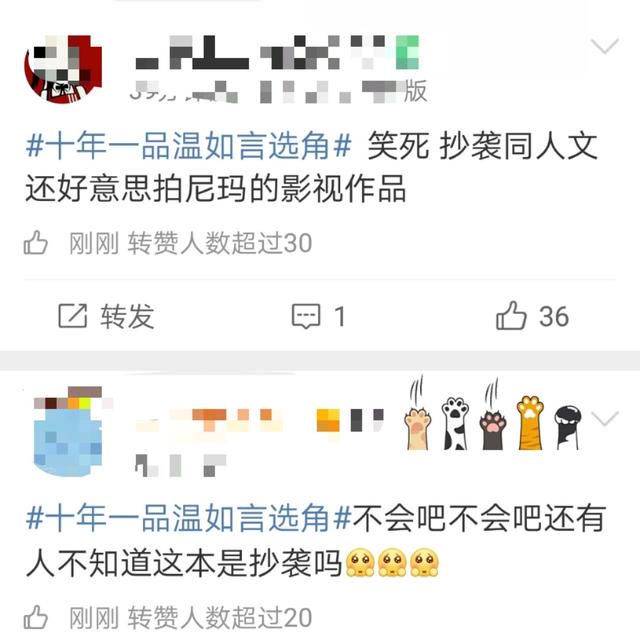Open the second poster's blue avatar
Viewport: 640px width, 638px height.
pyautogui.click(x=68, y=432)
